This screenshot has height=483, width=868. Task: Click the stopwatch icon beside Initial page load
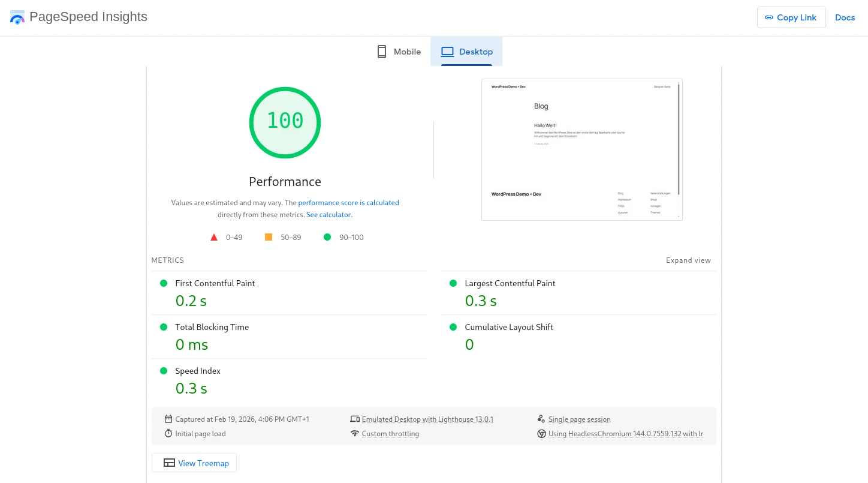[168, 433]
